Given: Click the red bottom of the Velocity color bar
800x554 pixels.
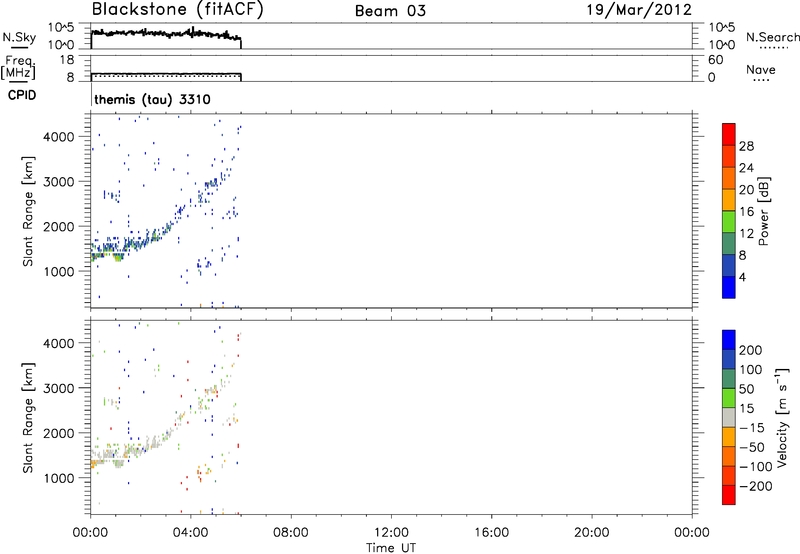Looking at the screenshot, I should pos(729,495).
